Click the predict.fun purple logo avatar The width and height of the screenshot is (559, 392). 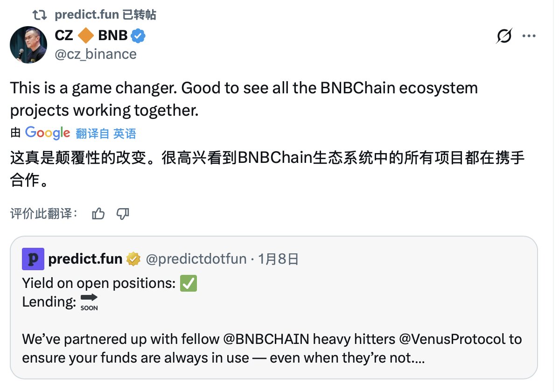click(33, 259)
